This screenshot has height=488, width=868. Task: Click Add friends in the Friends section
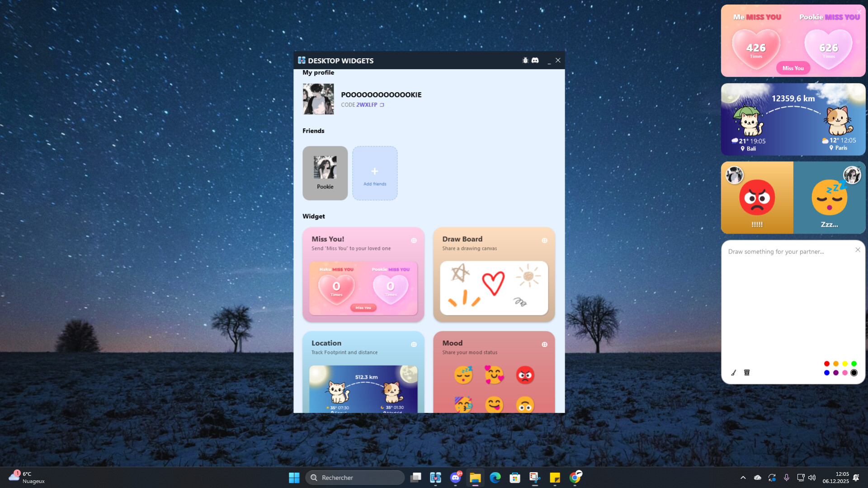(375, 173)
